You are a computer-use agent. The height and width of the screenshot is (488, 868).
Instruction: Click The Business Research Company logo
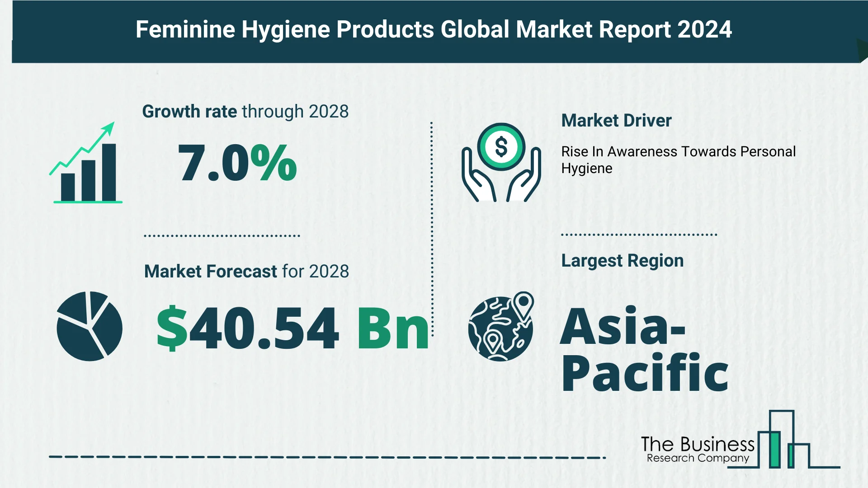point(740,440)
